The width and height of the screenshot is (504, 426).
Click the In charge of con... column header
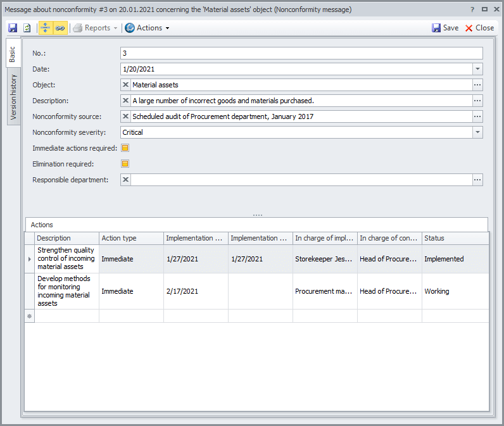click(x=389, y=238)
